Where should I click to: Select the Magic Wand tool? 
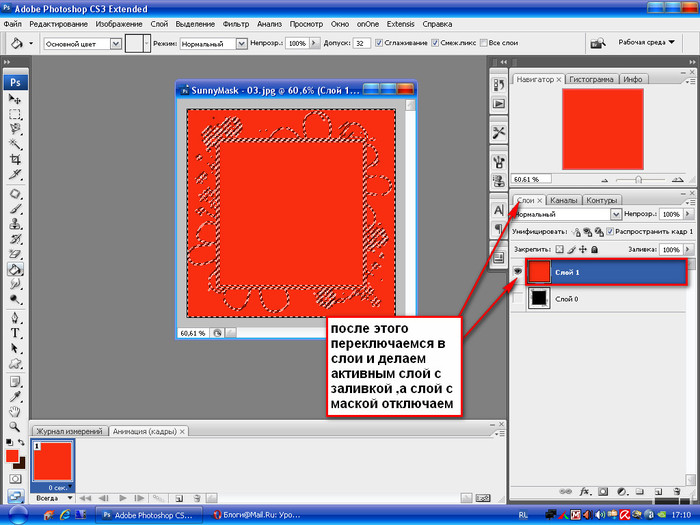15,144
